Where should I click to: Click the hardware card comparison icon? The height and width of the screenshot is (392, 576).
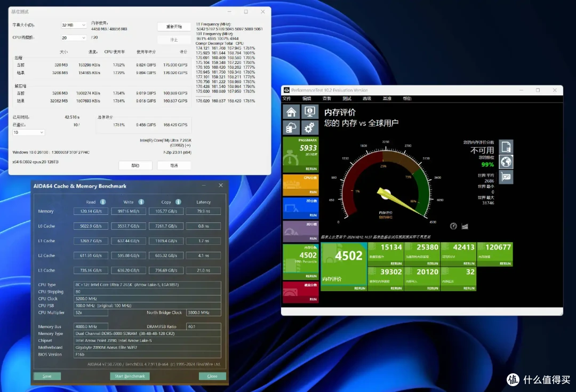coord(506,177)
